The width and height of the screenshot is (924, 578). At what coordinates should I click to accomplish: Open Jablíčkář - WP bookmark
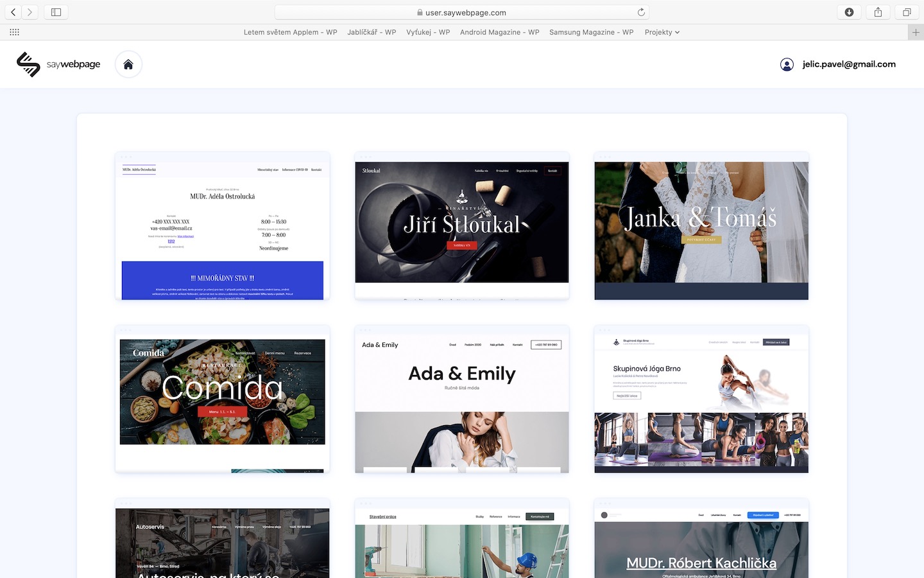click(x=372, y=32)
